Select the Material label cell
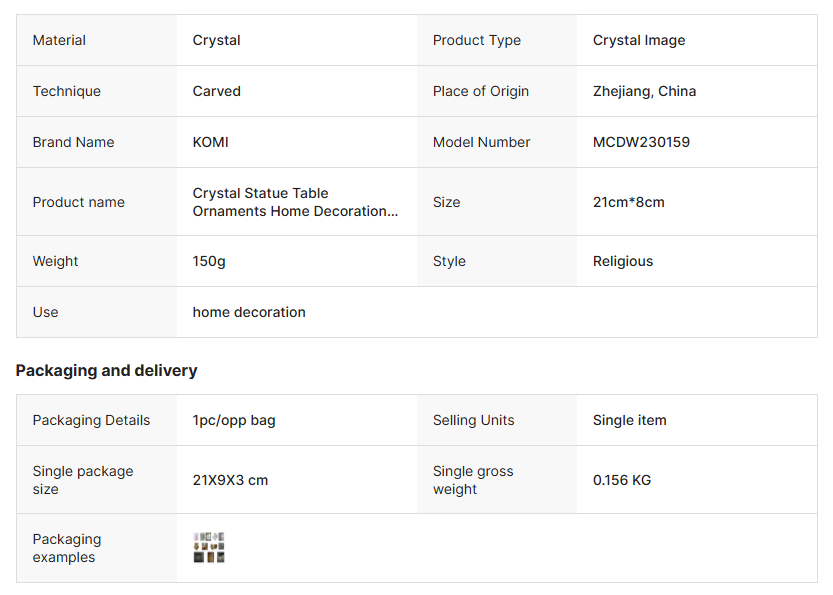The width and height of the screenshot is (833, 595). coord(59,41)
